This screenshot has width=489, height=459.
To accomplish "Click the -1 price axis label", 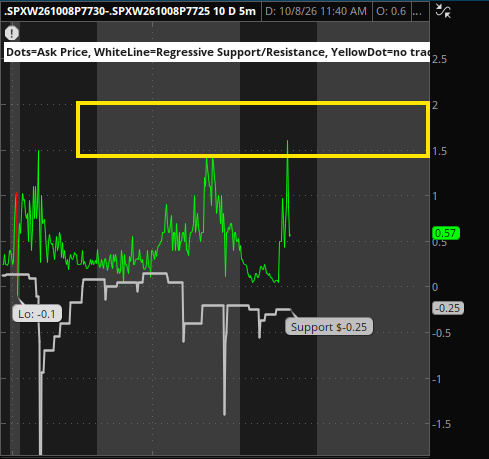I will tap(436, 379).
